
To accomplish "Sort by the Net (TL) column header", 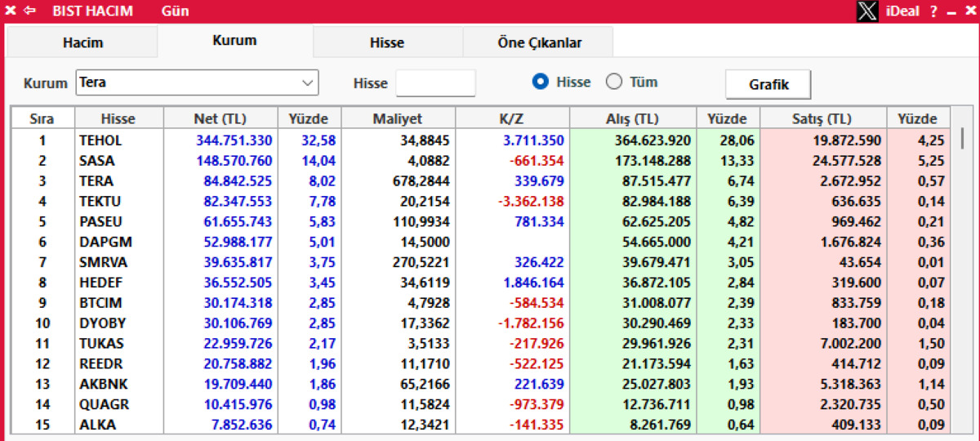I will pos(220,118).
